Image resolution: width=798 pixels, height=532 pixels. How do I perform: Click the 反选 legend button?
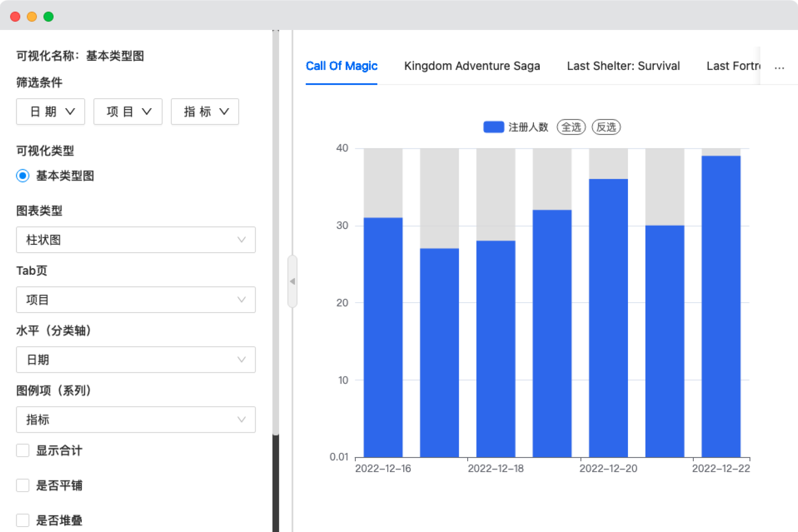(x=606, y=127)
